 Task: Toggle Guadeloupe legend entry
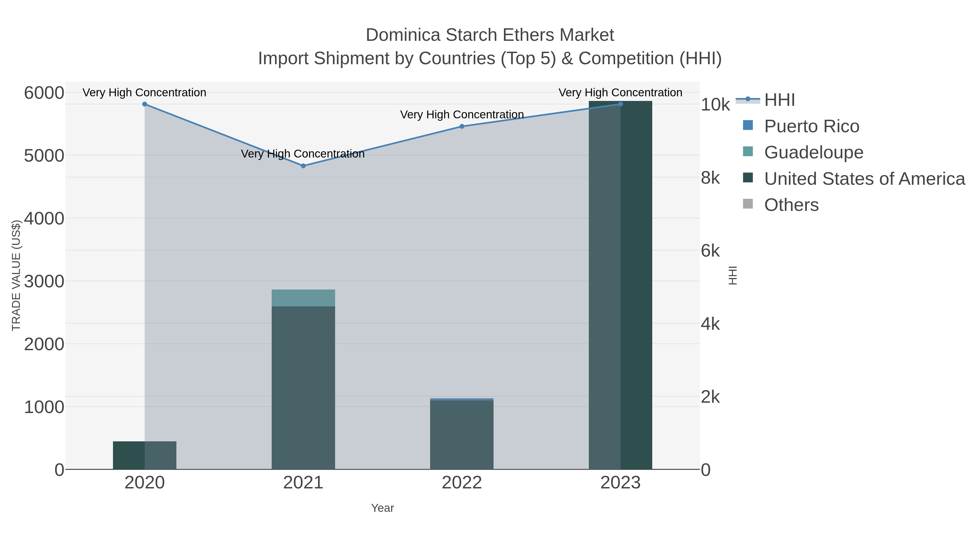click(803, 152)
